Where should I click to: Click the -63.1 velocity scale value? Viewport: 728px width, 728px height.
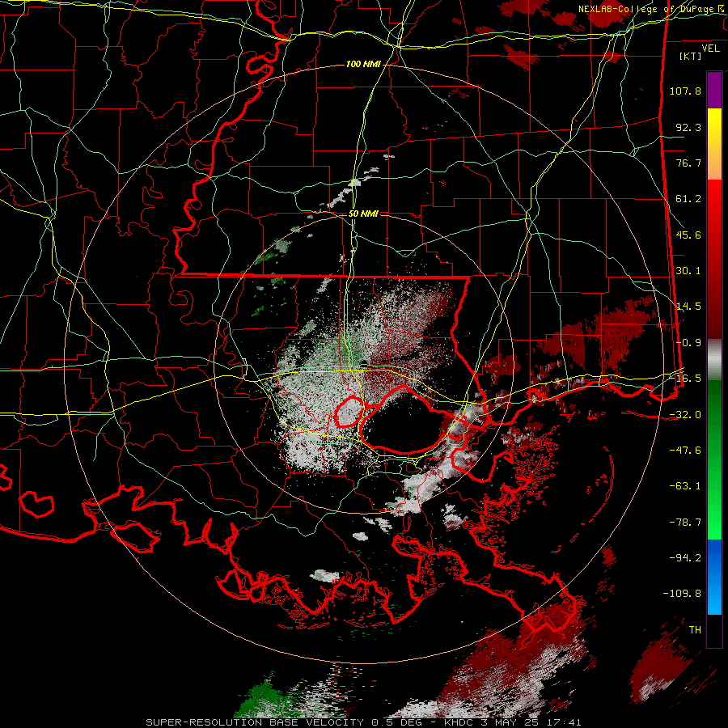point(685,486)
